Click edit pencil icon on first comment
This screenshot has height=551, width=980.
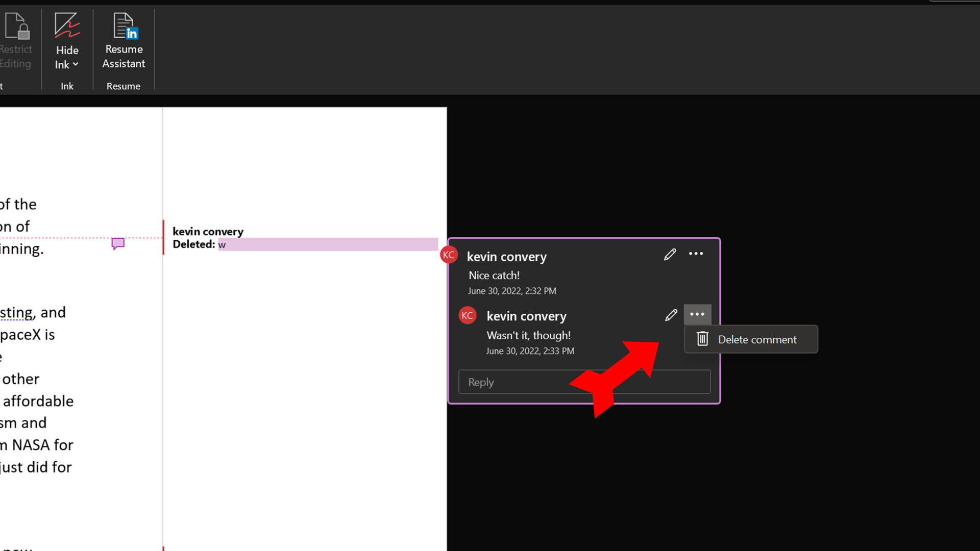(670, 254)
